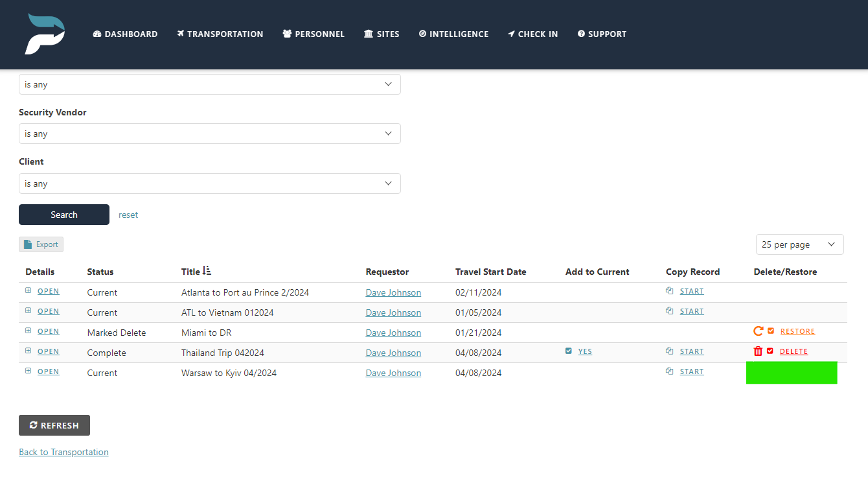Click the question-mark icon beside SUPPORT
The height and width of the screenshot is (494, 868).
pyautogui.click(x=581, y=34)
